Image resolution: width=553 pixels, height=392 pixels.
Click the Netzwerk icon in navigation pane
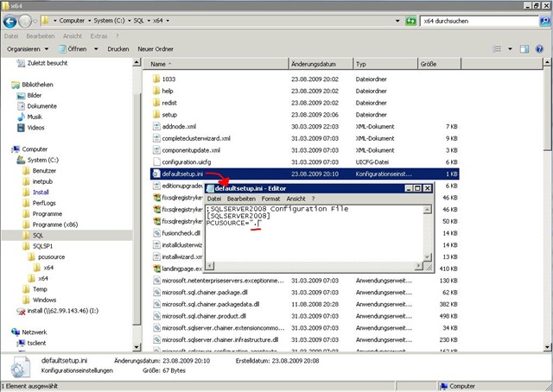pyautogui.click(x=16, y=331)
